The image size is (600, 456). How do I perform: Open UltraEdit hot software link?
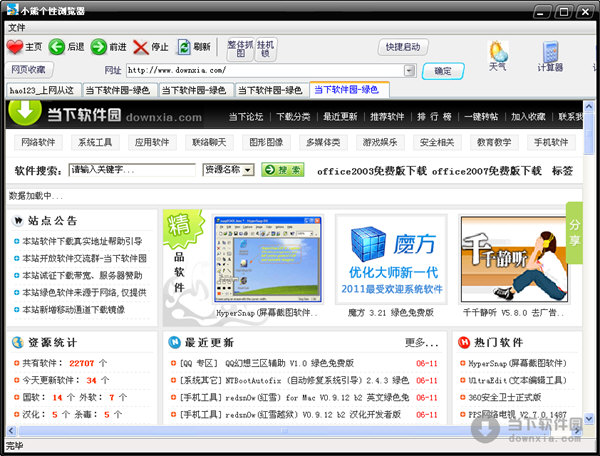click(x=517, y=380)
